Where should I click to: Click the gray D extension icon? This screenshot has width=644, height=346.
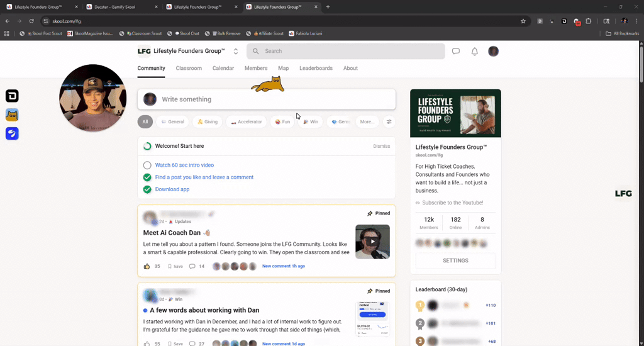point(540,21)
